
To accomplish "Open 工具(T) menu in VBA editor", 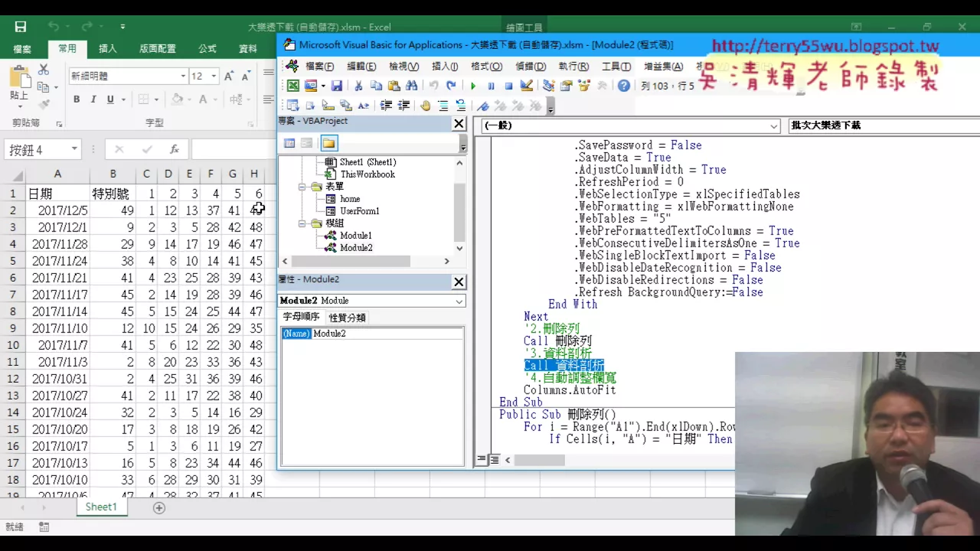I will (616, 67).
